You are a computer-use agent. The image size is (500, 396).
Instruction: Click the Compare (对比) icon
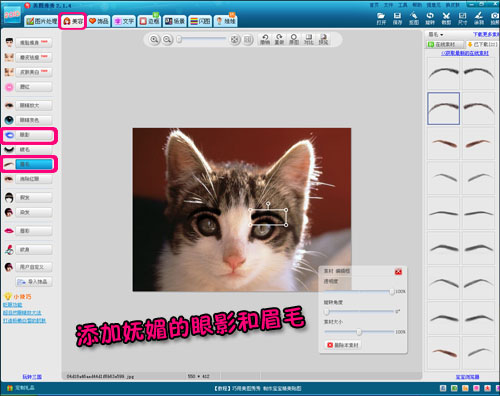(x=309, y=39)
